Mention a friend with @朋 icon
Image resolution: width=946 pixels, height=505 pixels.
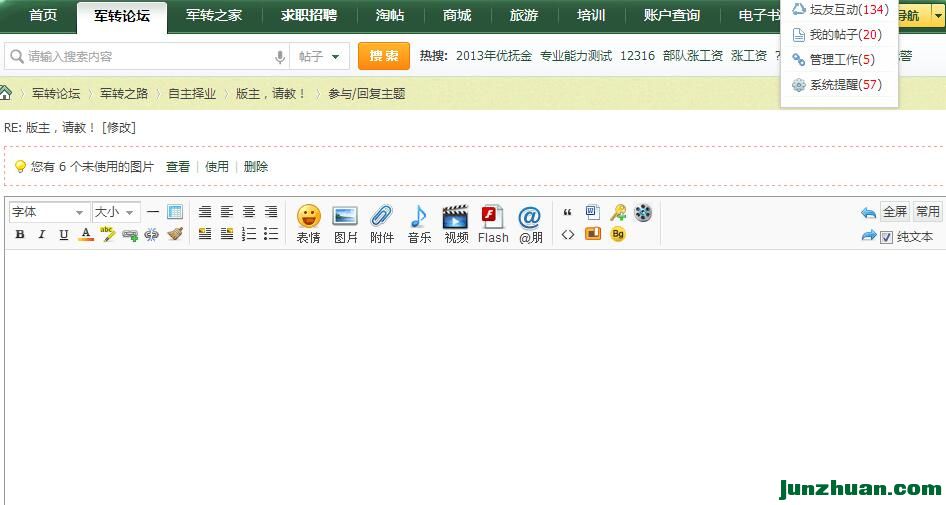click(x=530, y=223)
